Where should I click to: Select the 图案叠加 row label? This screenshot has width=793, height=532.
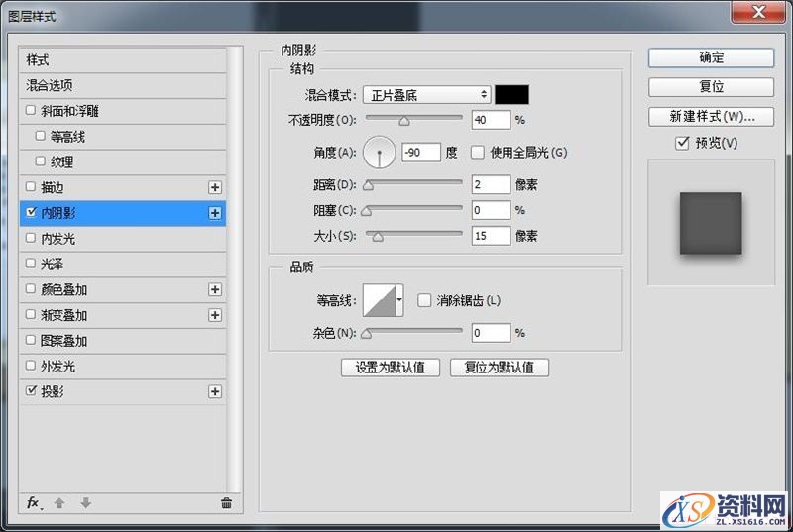(x=63, y=341)
